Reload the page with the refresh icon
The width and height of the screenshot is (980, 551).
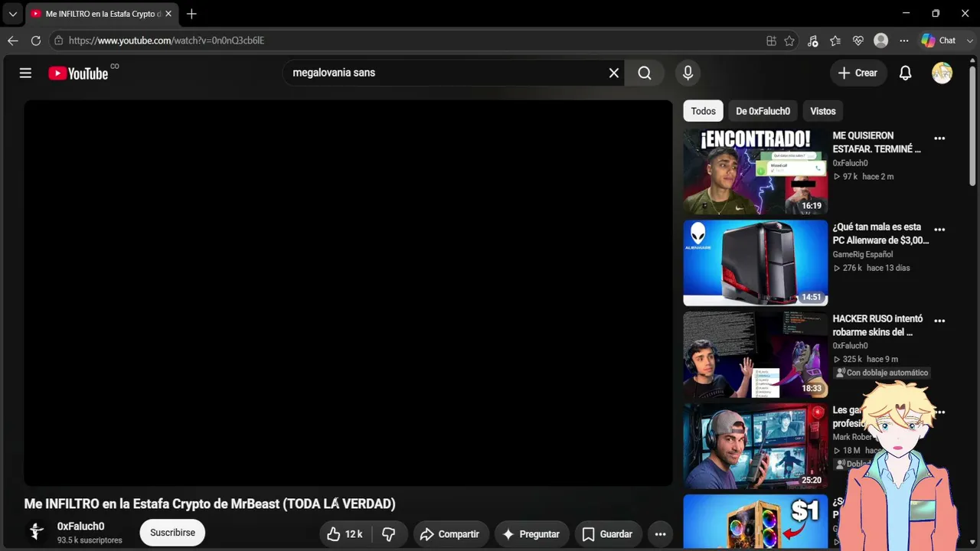(x=36, y=41)
